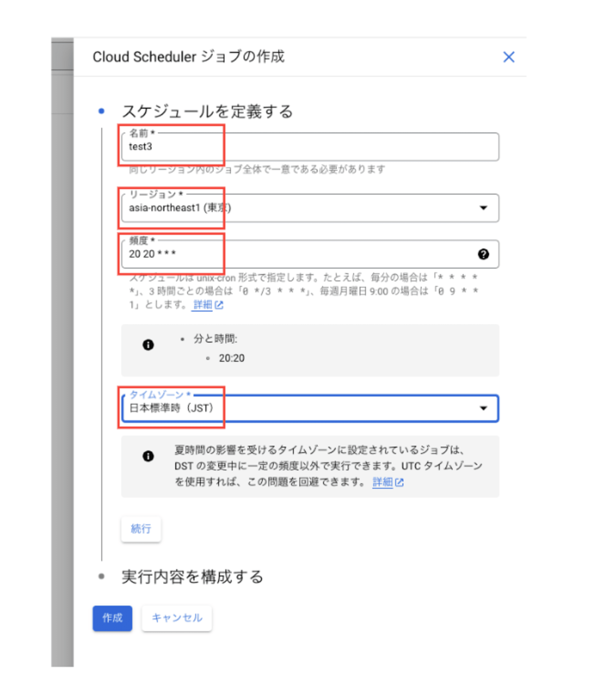
Task: Open the 詳細 link under the cron description
Action: point(202,305)
